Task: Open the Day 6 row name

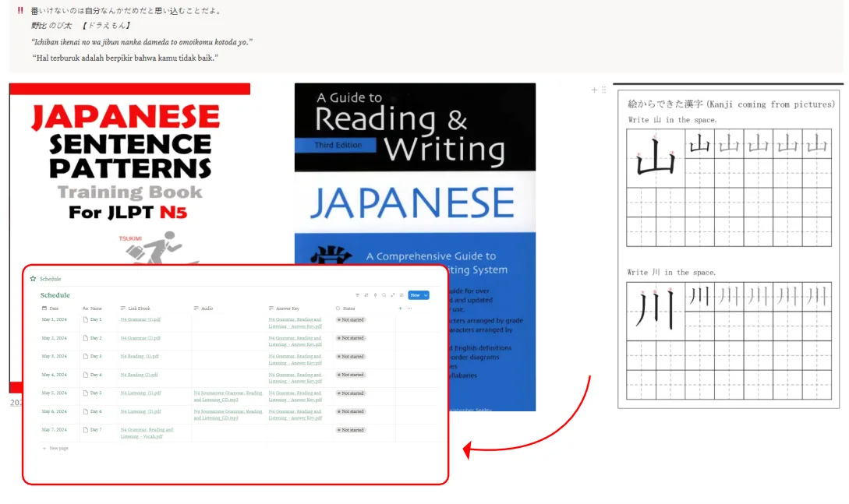Action: click(96, 411)
